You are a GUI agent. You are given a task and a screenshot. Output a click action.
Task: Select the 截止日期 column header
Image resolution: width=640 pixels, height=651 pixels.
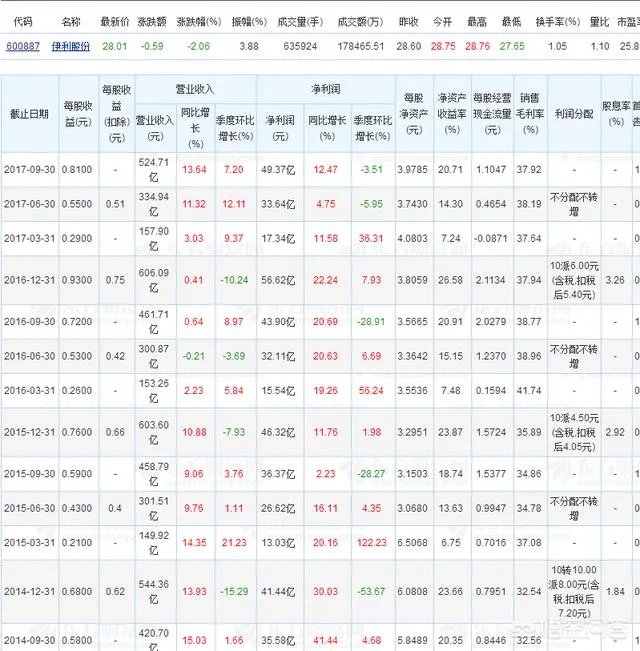point(29,114)
